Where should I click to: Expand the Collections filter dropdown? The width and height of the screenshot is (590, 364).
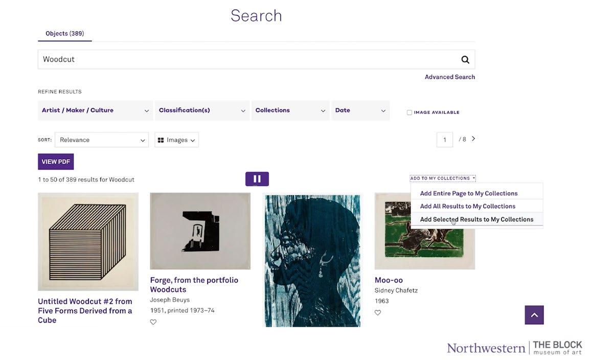[x=290, y=110]
